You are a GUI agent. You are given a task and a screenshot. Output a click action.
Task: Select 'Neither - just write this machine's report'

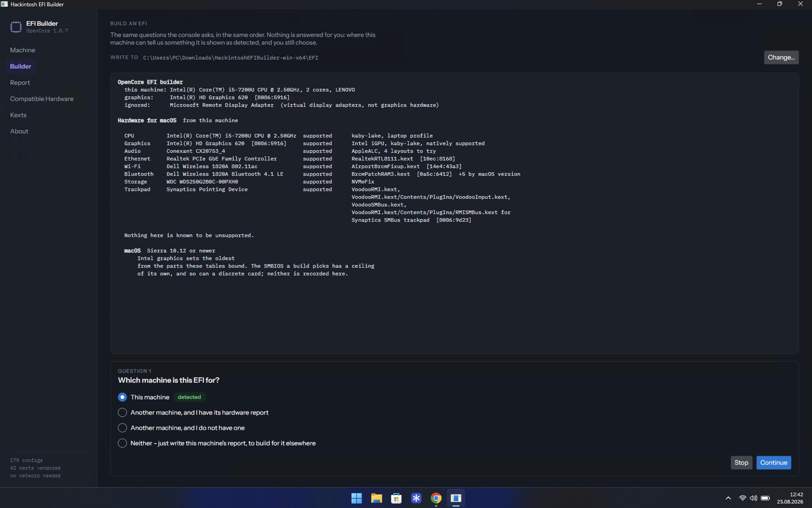(122, 443)
